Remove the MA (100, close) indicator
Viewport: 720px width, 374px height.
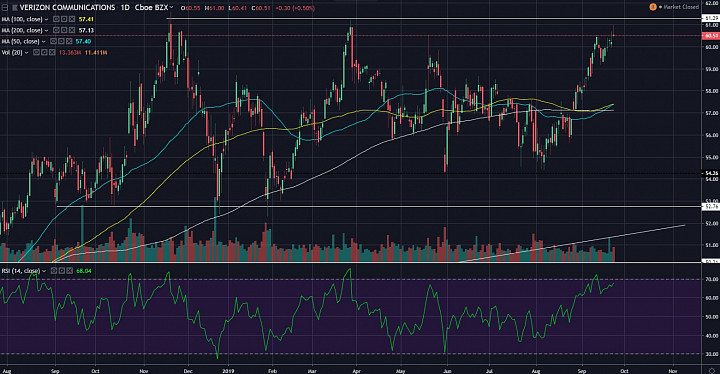coord(72,19)
